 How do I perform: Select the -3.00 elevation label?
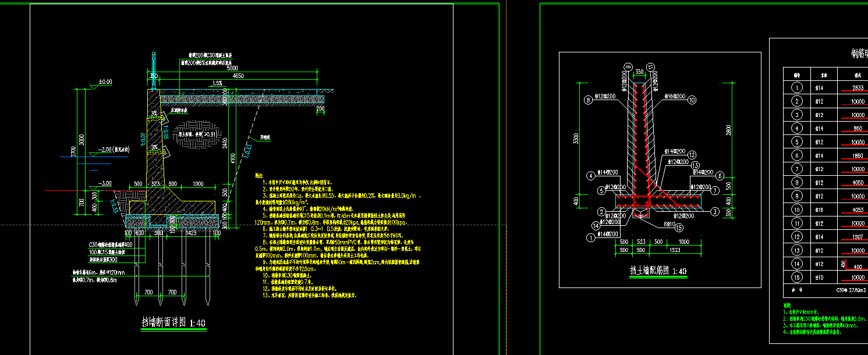click(104, 183)
